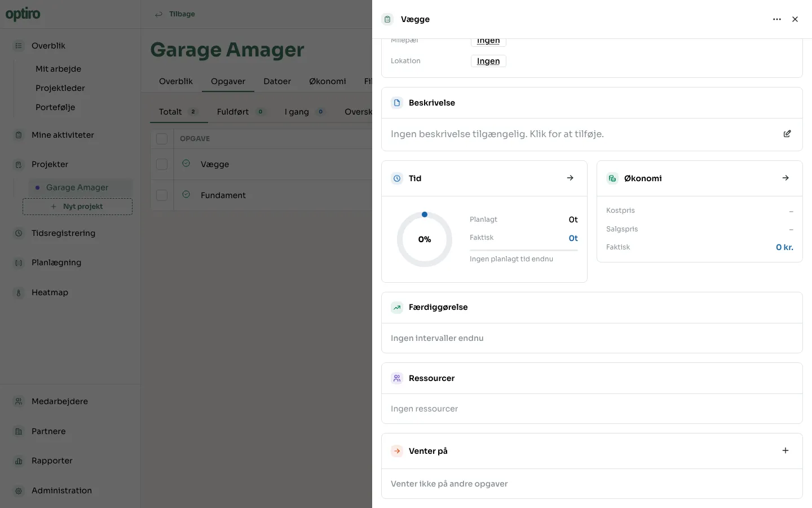
Task: Create a new project with Nyt projekt
Action: tap(77, 207)
